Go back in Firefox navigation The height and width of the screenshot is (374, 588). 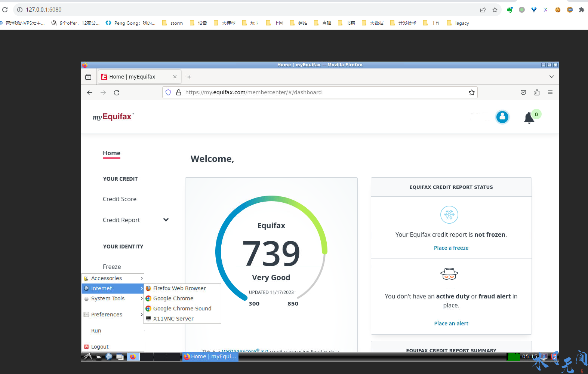(x=90, y=92)
